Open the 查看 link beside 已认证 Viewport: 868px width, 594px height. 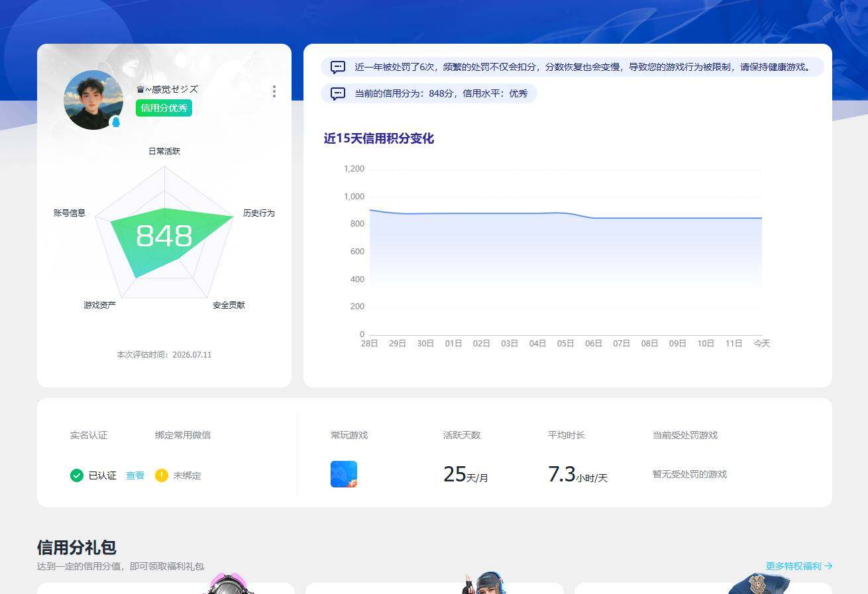click(x=135, y=475)
